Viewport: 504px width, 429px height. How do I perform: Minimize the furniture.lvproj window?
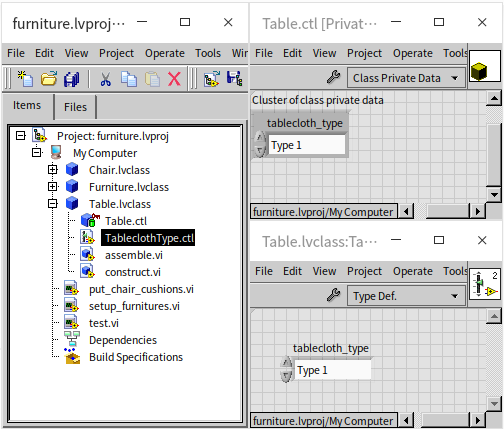142,22
